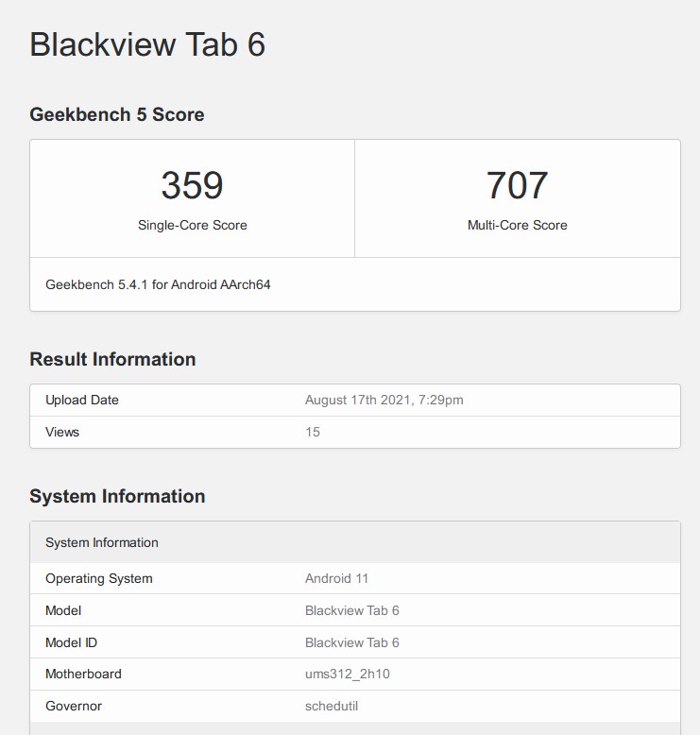Click the 'Multi-Core Score' label

coord(517,225)
